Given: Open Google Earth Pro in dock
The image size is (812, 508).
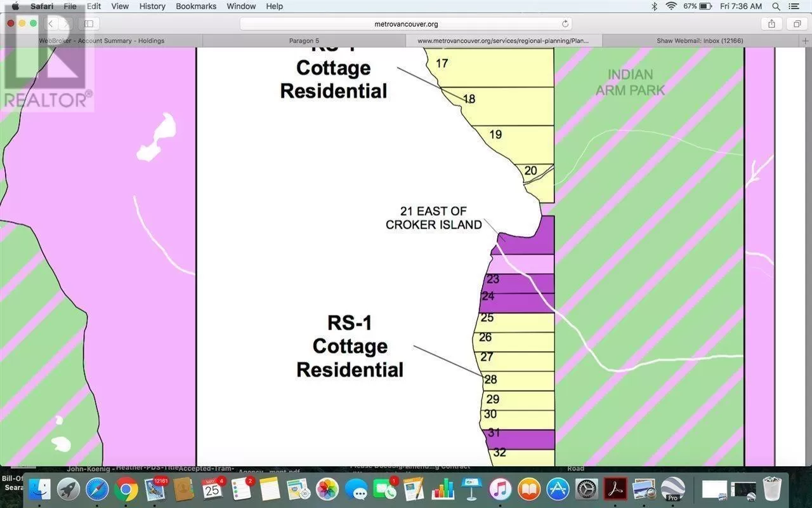Looking at the screenshot, I should click(672, 490).
